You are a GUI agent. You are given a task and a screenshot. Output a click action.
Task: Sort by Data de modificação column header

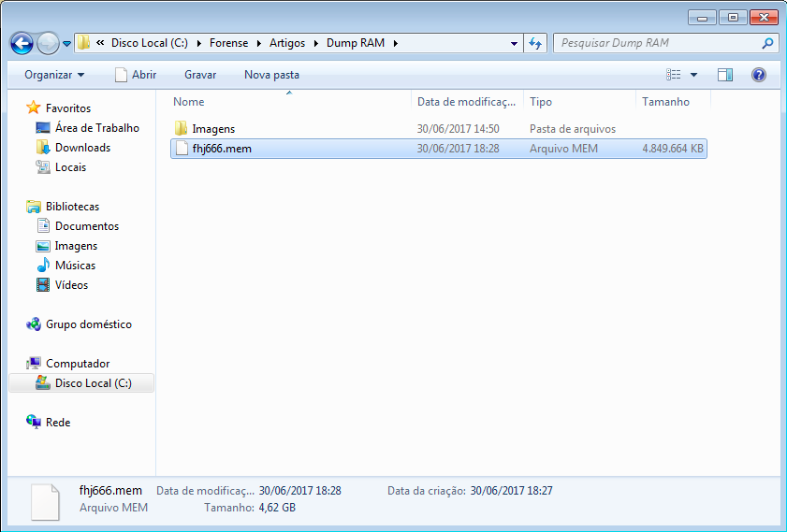click(467, 102)
